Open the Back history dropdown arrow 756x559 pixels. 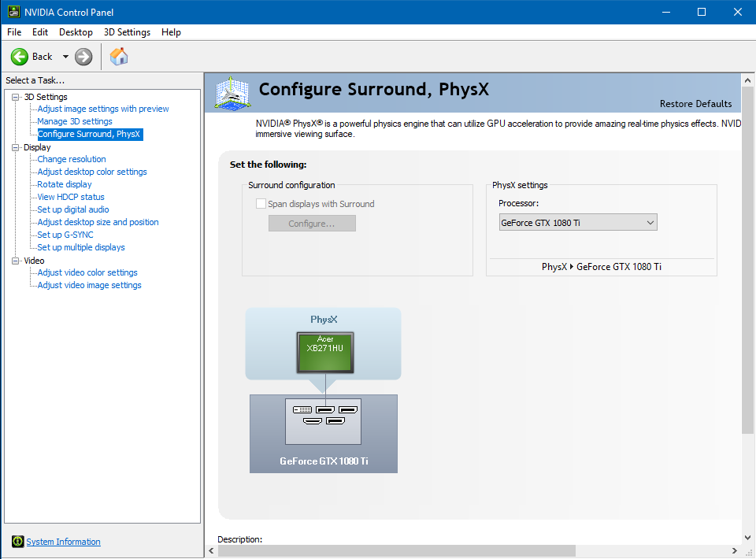point(65,57)
